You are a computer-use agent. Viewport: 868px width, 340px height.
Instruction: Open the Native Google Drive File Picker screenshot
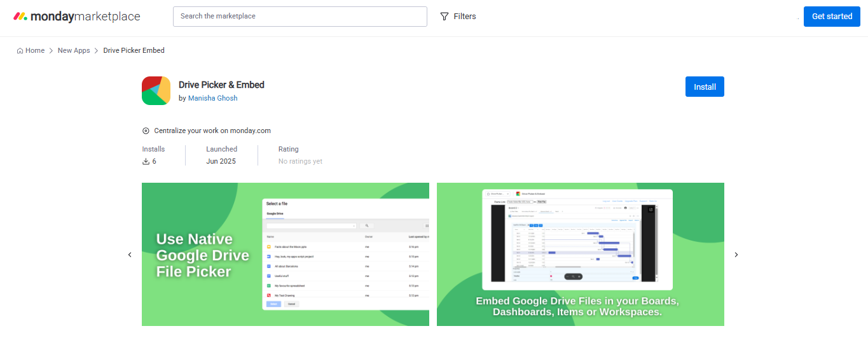pos(286,255)
